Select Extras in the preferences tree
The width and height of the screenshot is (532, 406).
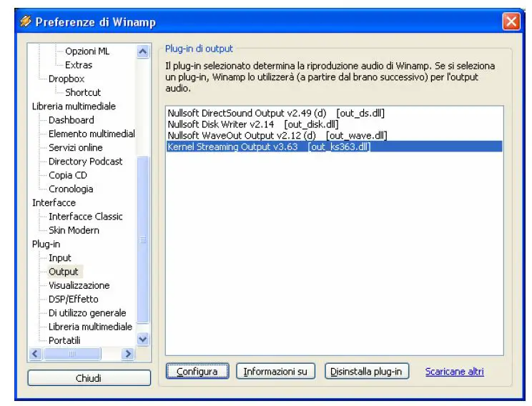click(79, 65)
